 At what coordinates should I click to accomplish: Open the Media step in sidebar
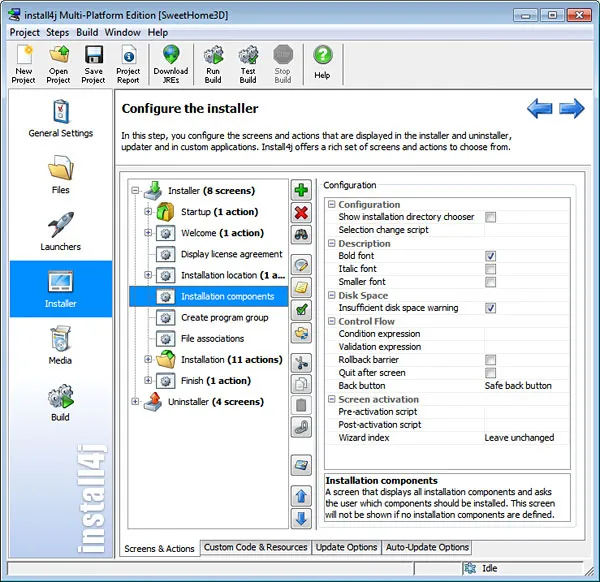(60, 345)
